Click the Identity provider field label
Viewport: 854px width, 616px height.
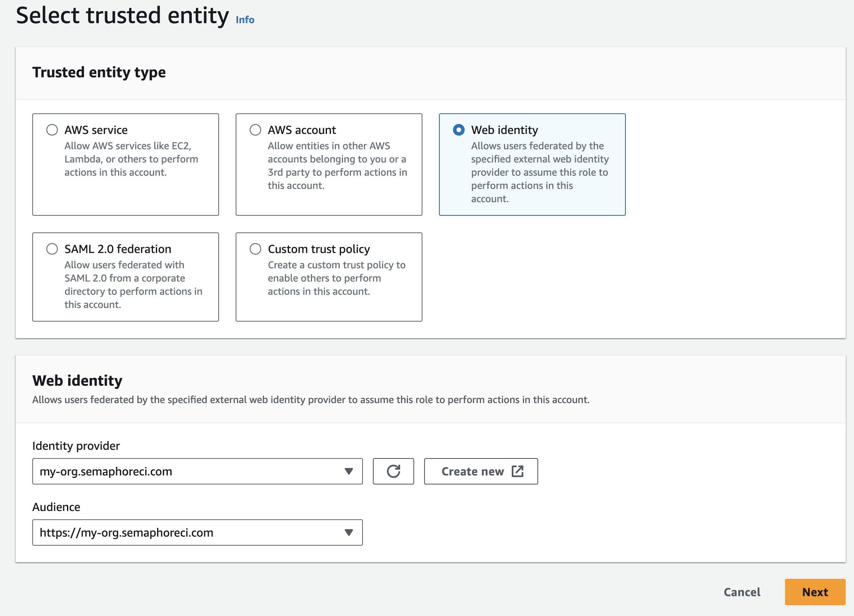tap(76, 446)
